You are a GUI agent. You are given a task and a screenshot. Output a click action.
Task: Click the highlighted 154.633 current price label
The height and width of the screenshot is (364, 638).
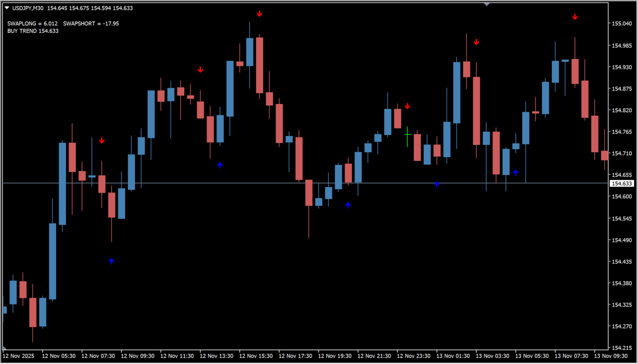point(621,184)
